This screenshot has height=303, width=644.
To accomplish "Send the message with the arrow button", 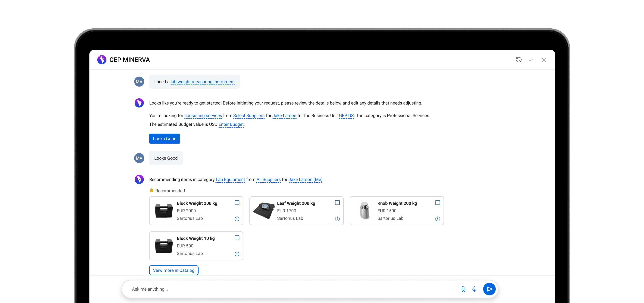I will [489, 289].
